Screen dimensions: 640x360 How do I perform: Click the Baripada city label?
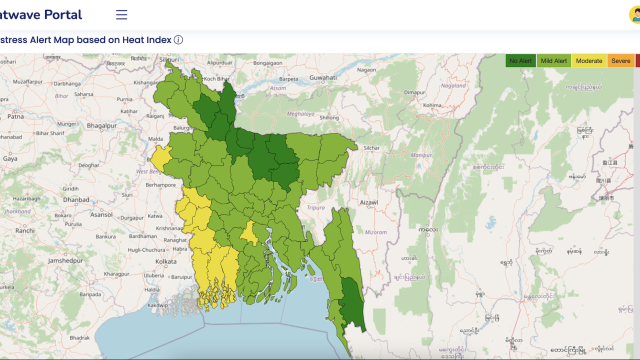click(90, 294)
